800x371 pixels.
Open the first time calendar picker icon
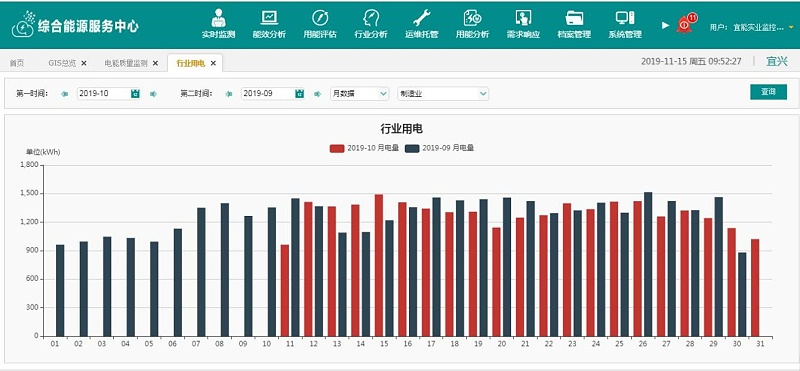pyautogui.click(x=135, y=93)
